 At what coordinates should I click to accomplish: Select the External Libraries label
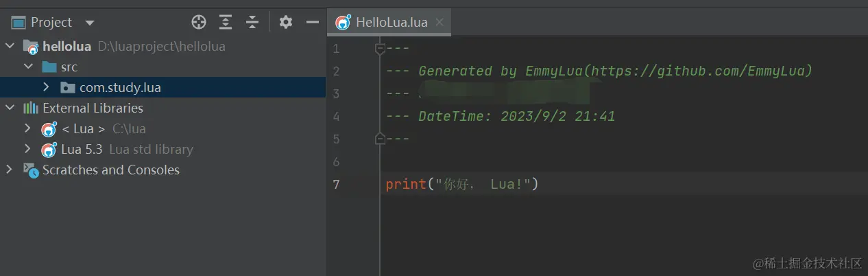coord(93,108)
